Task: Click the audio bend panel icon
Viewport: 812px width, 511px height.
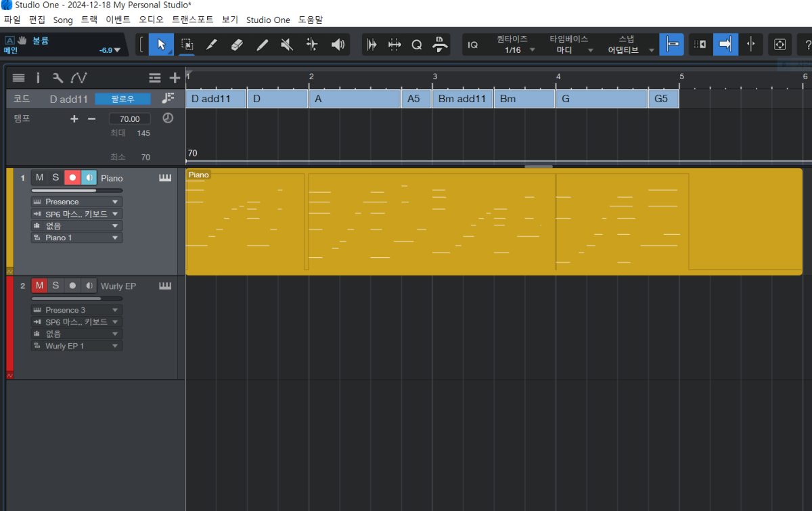Action: click(x=394, y=45)
